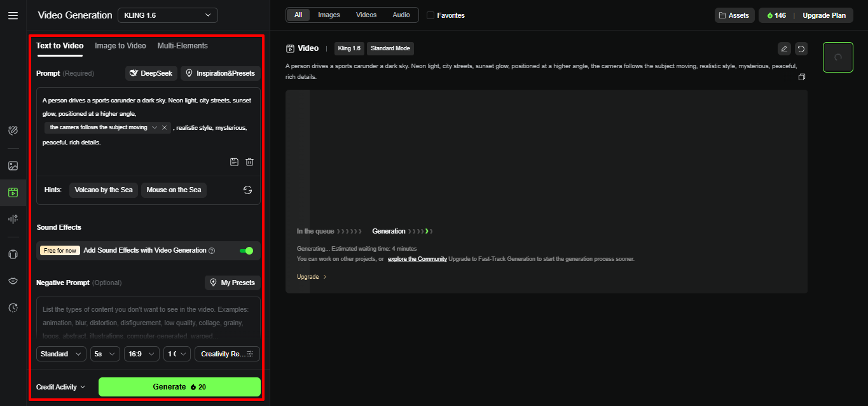868x406 pixels.
Task: Open the KLING 1.6 model dropdown
Action: (167, 15)
